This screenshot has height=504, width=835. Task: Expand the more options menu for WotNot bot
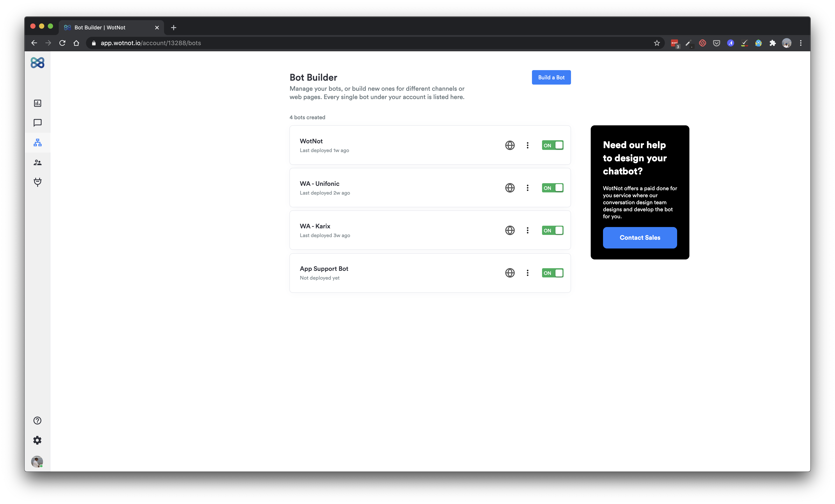527,145
